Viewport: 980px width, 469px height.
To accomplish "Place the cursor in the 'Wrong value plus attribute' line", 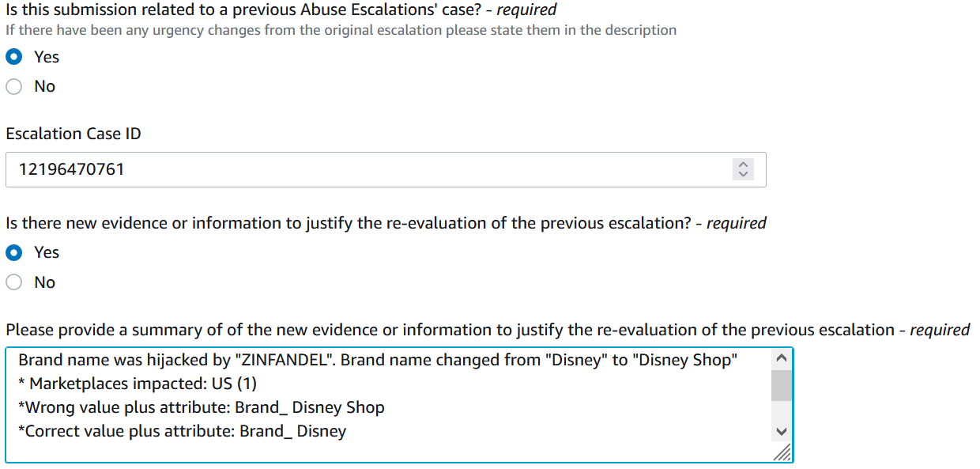I will tap(202, 407).
